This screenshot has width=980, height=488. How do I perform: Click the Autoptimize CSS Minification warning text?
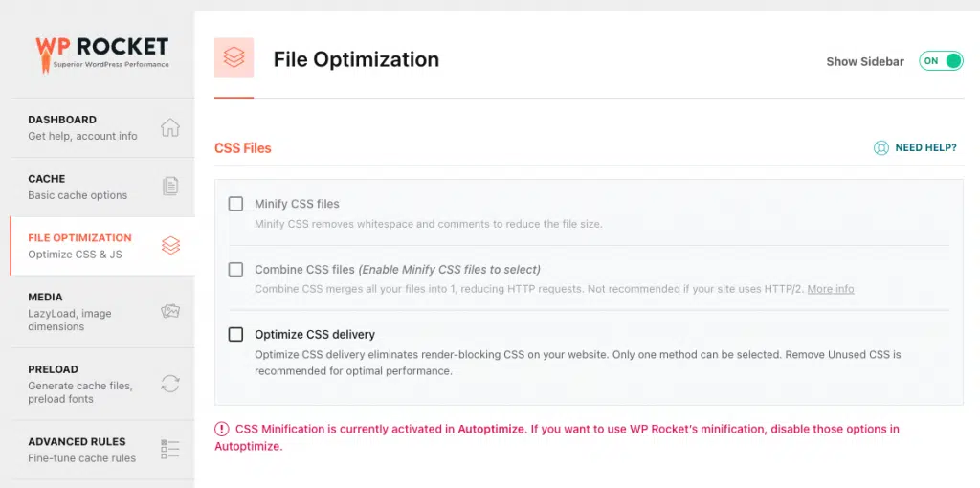click(x=557, y=437)
